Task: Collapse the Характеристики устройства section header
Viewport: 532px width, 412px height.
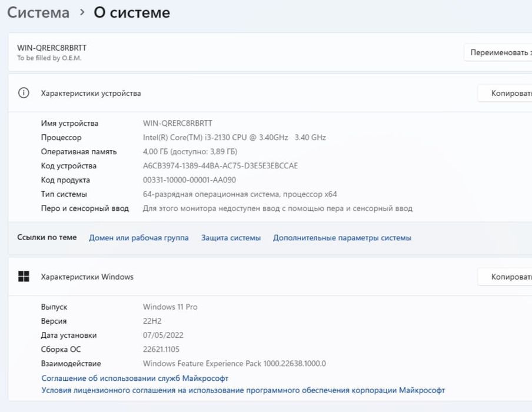Action: tap(270, 93)
